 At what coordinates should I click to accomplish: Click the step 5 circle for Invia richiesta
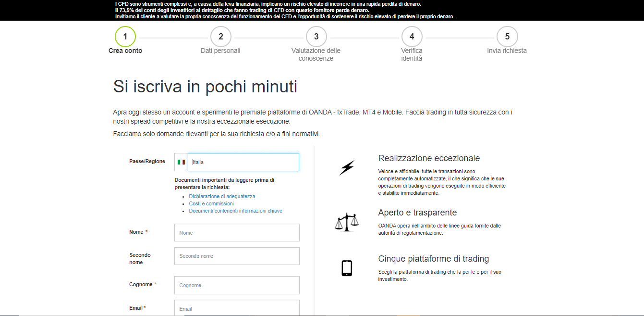tap(507, 36)
